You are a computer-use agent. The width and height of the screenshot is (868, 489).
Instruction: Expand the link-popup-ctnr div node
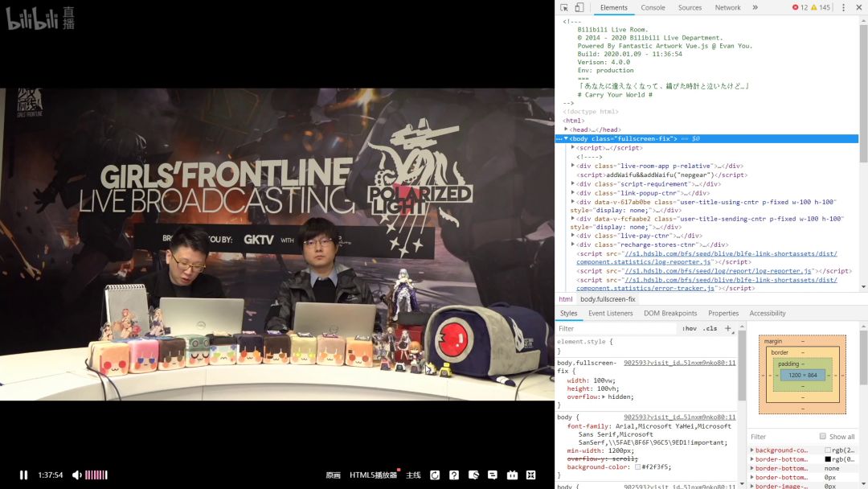click(573, 193)
